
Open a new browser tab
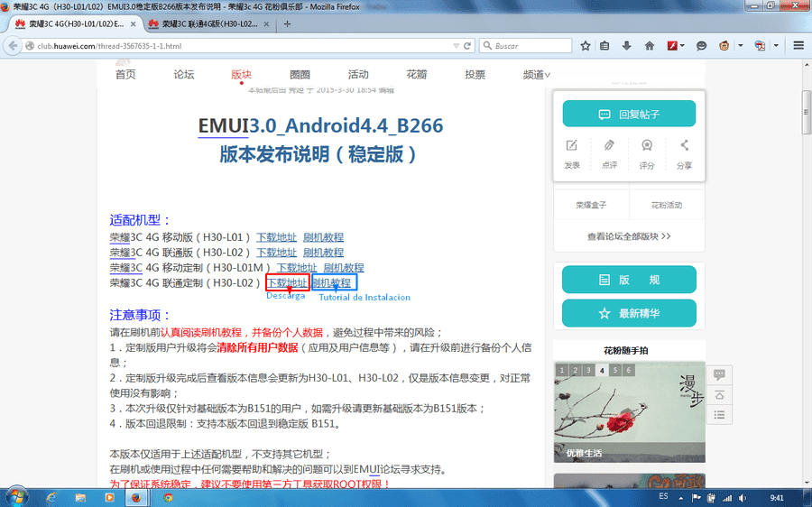click(x=288, y=23)
